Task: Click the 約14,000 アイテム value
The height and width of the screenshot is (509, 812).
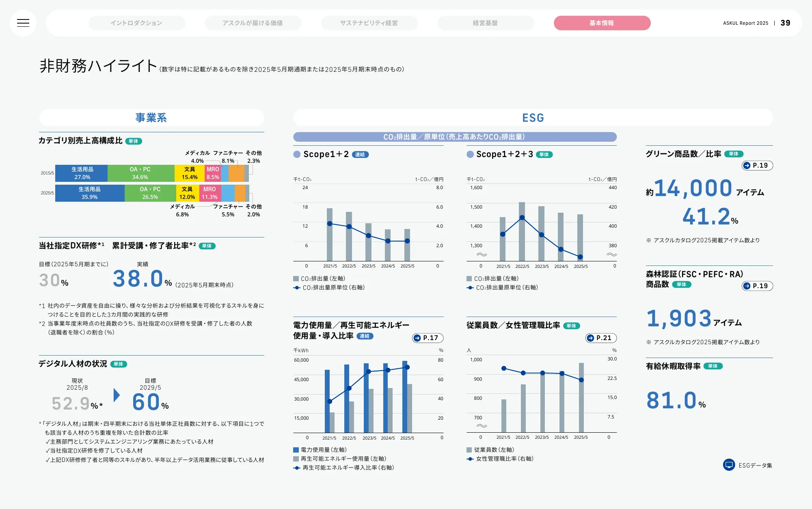Action: pos(705,189)
